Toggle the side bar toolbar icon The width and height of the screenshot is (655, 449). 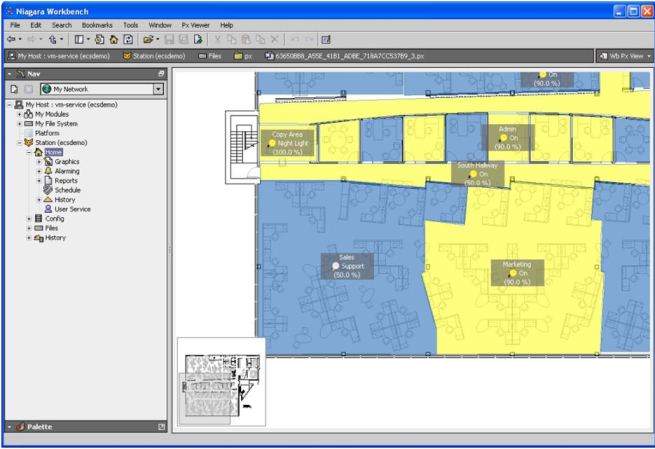tap(79, 40)
